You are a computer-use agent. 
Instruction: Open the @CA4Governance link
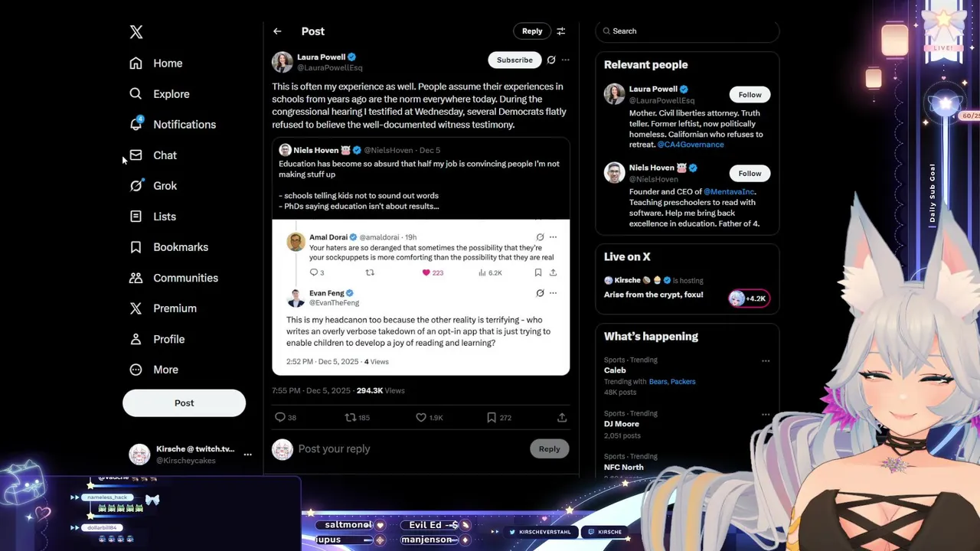click(x=690, y=145)
